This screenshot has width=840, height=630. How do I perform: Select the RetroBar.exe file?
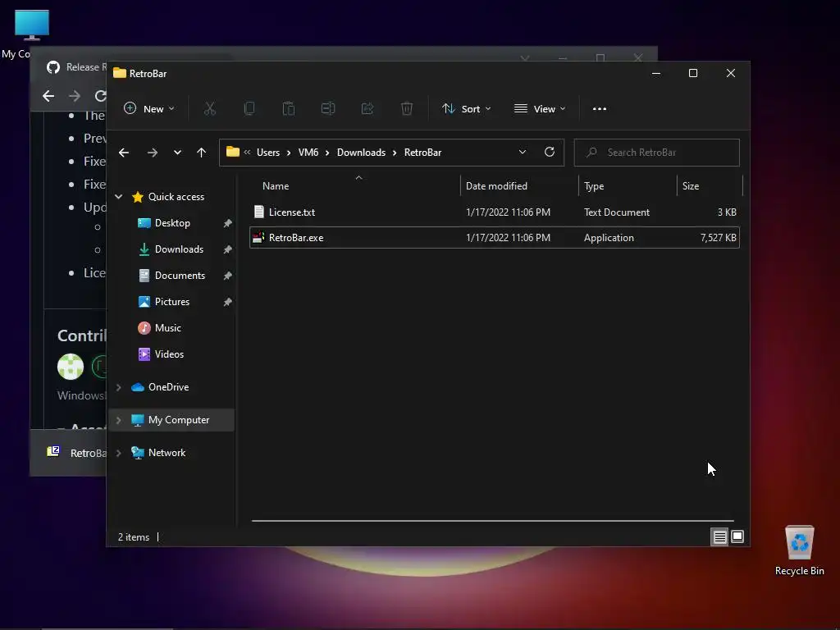click(x=495, y=238)
